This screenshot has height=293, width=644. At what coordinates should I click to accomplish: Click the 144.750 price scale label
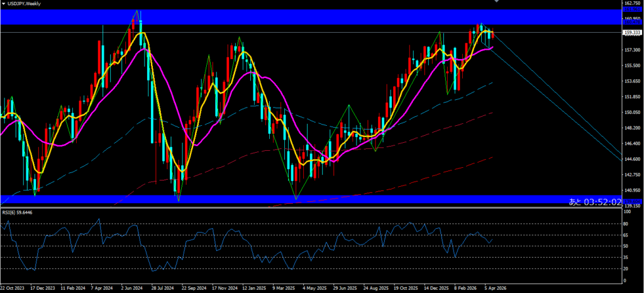[631, 159]
